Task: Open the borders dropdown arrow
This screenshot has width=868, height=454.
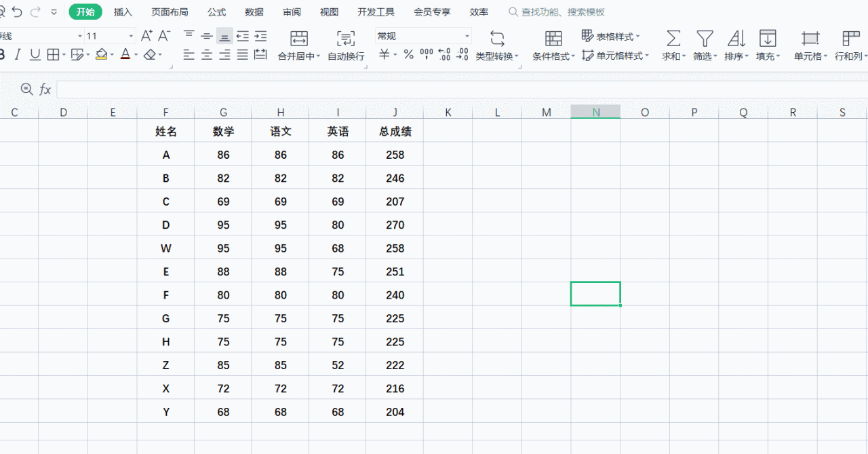Action: pyautogui.click(x=63, y=56)
